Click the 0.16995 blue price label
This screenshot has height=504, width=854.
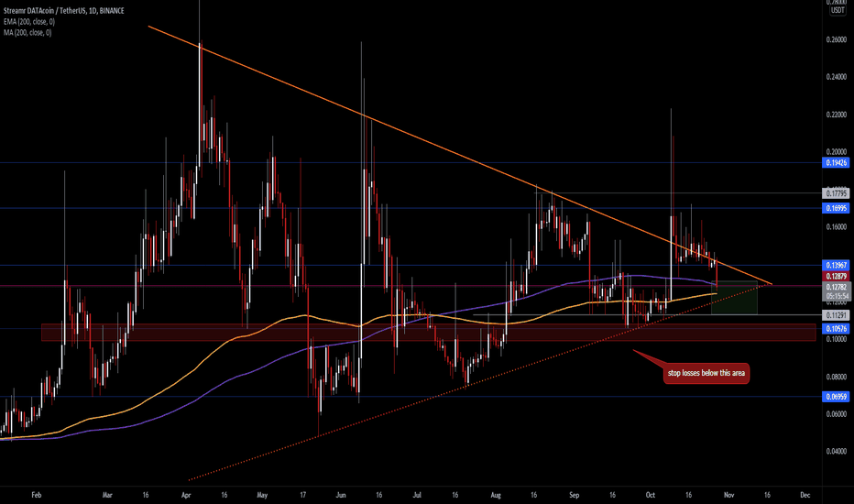tap(836, 208)
